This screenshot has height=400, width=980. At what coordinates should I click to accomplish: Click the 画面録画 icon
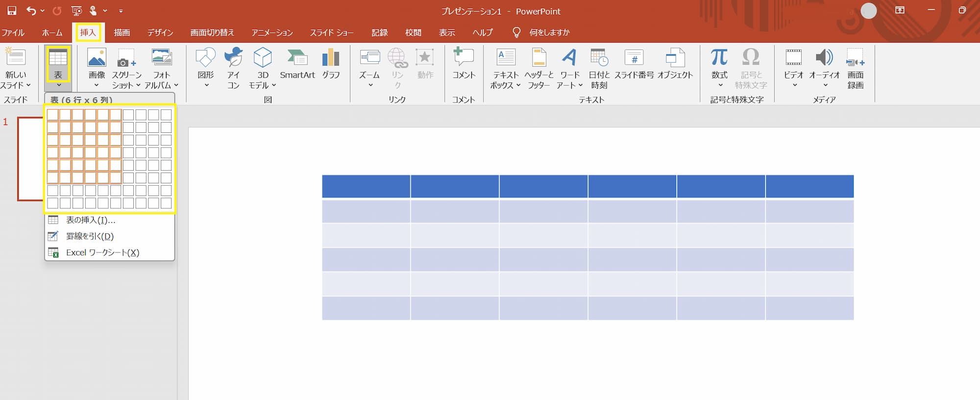click(855, 57)
